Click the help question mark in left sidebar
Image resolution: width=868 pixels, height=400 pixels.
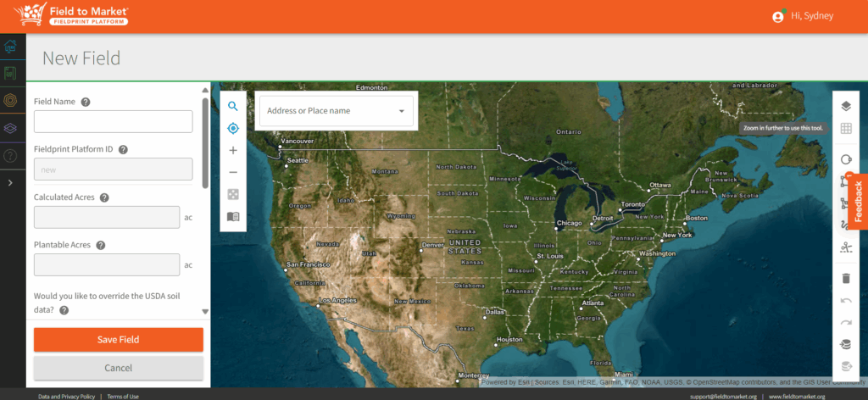pos(11,156)
